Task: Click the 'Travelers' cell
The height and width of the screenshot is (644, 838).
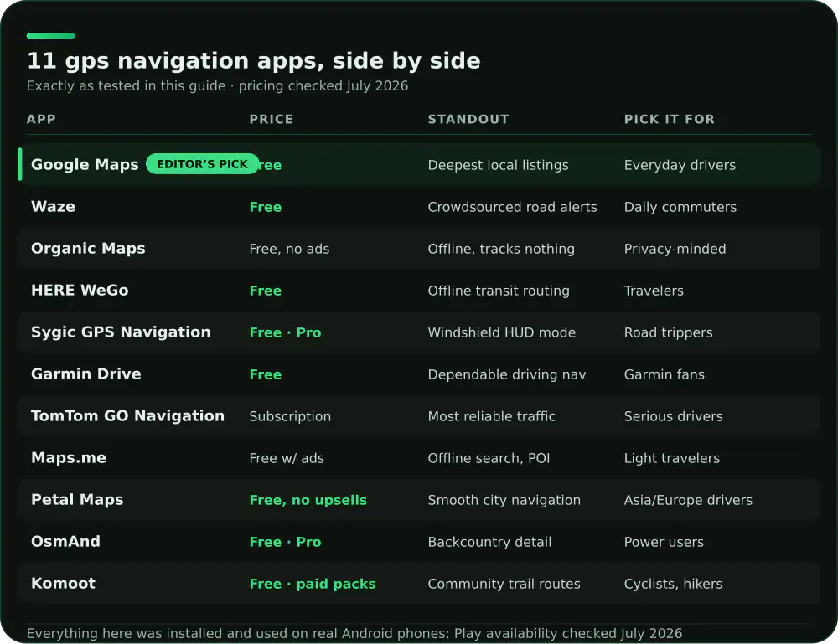Action: pyautogui.click(x=654, y=291)
